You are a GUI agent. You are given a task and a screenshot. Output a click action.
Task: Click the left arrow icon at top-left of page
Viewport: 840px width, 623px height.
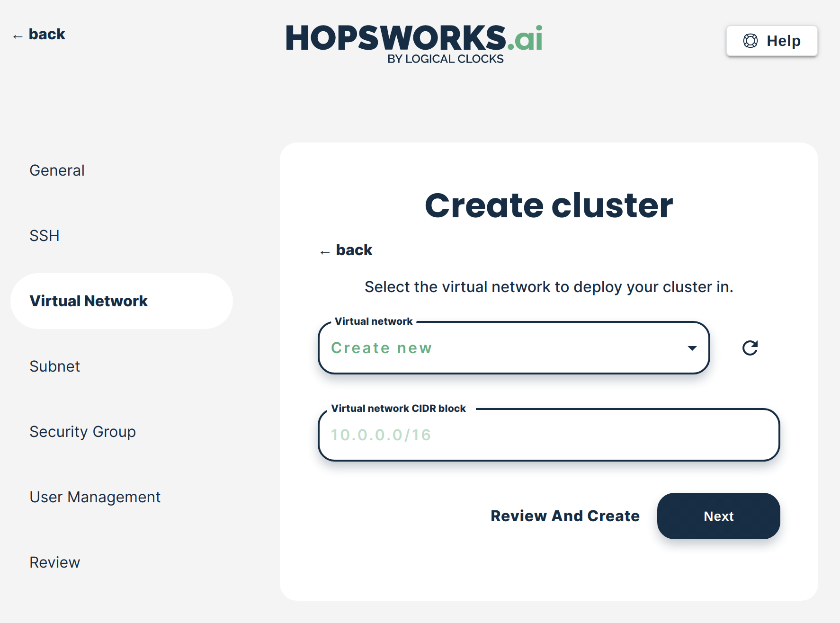[x=18, y=36]
